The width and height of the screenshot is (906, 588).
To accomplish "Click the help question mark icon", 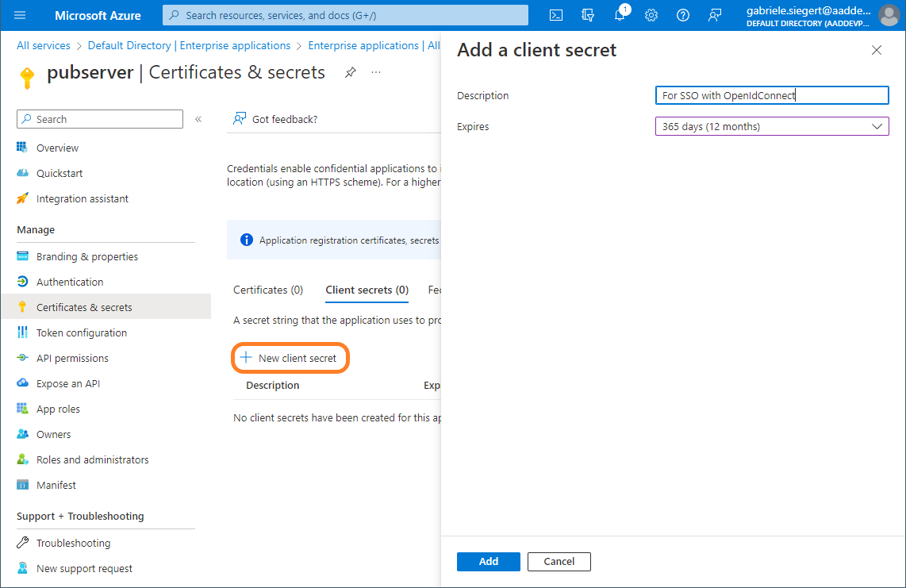I will (683, 15).
